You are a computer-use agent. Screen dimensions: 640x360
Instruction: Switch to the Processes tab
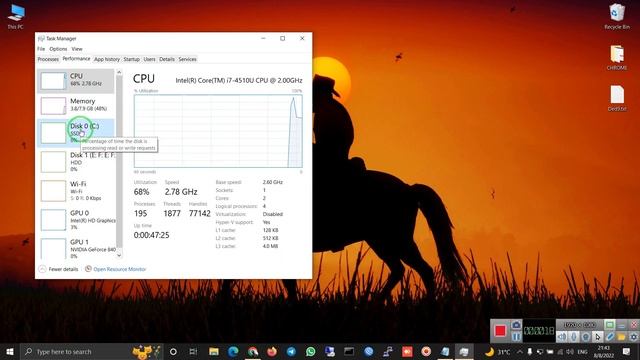[48, 59]
